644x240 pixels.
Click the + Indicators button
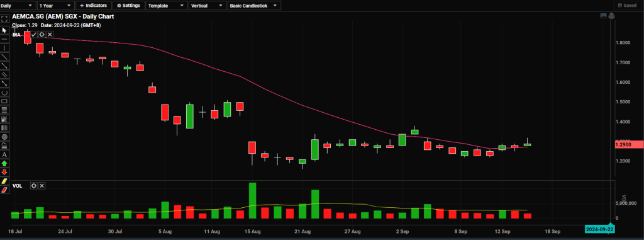(x=94, y=5)
